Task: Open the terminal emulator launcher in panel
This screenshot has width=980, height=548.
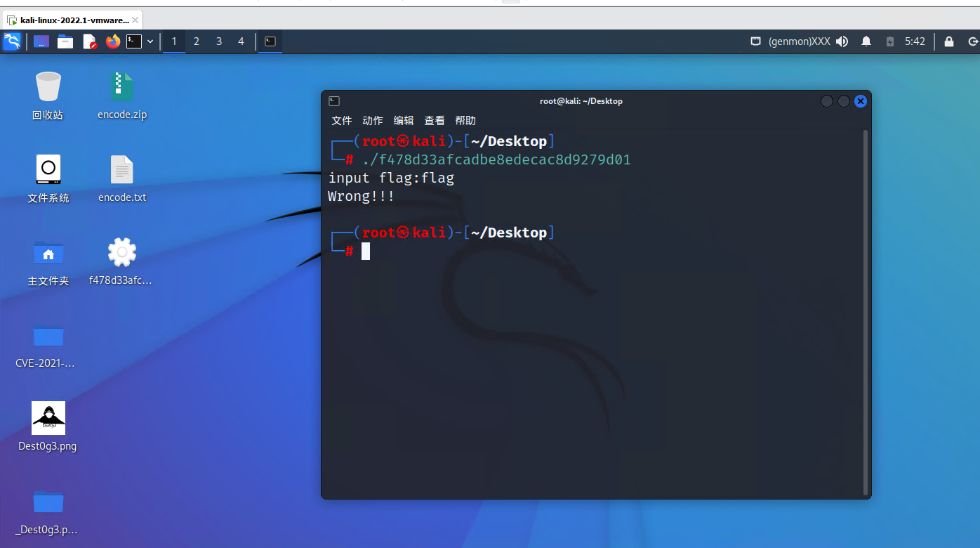Action: [x=134, y=41]
